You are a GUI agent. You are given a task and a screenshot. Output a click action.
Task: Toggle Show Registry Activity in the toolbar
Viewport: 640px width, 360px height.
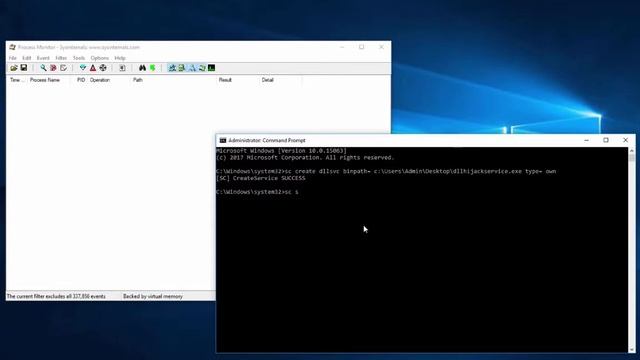coord(172,68)
